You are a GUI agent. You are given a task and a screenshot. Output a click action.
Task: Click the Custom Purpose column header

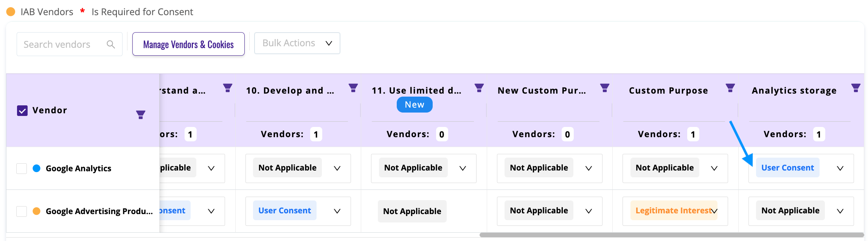pos(668,91)
